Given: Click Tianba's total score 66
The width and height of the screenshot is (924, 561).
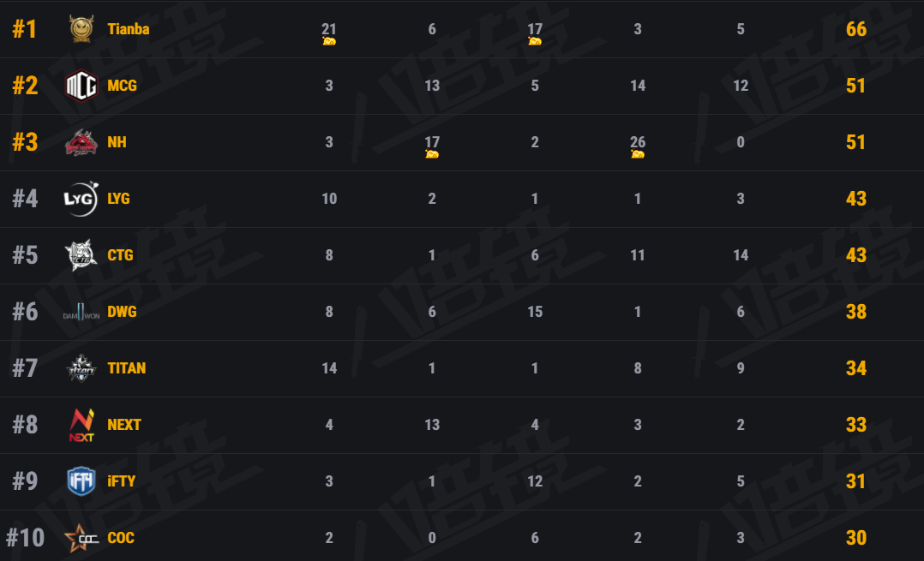Looking at the screenshot, I should 856,29.
